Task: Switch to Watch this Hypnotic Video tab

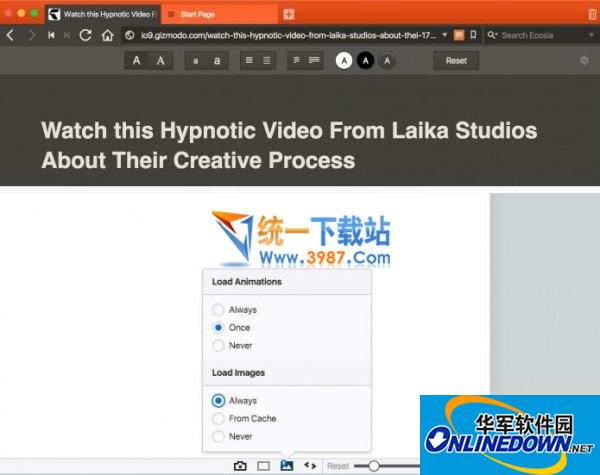Action: [103, 15]
